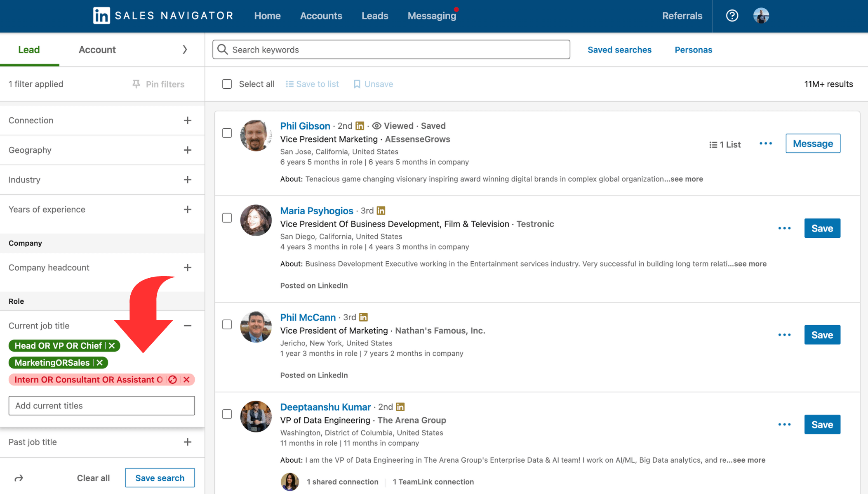Click the share arrow icon near Clear all
The height and width of the screenshot is (494, 868).
[19, 478]
